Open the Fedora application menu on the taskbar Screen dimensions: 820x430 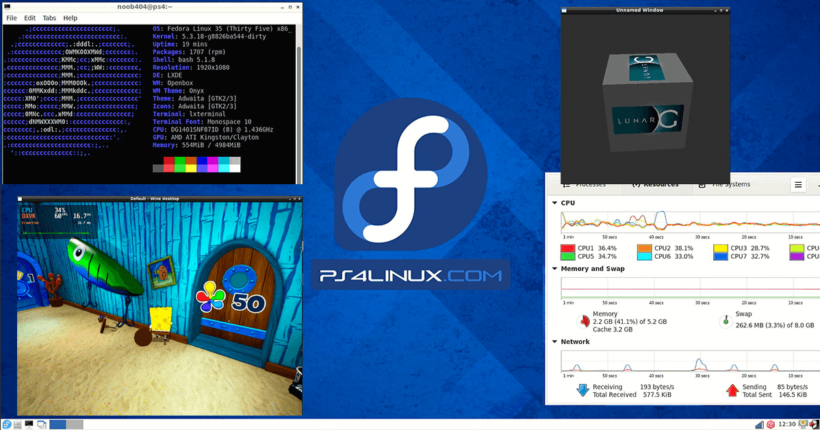pos(7,424)
